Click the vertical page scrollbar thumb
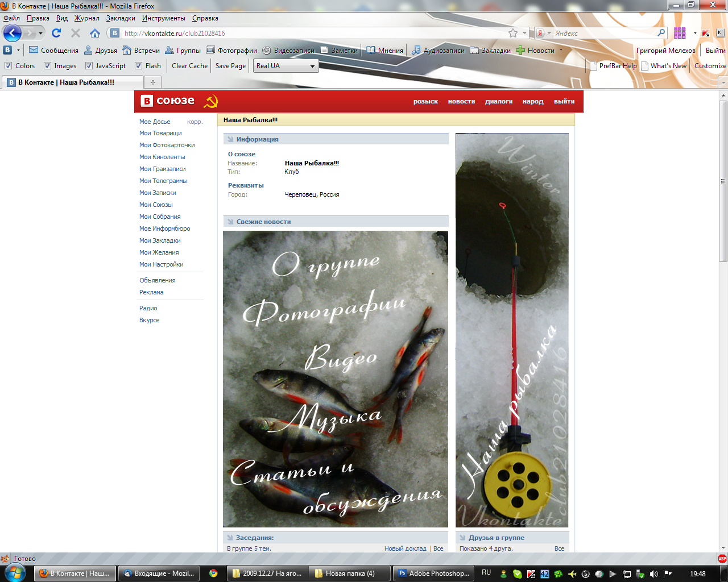The image size is (728, 582). pyautogui.click(x=723, y=181)
